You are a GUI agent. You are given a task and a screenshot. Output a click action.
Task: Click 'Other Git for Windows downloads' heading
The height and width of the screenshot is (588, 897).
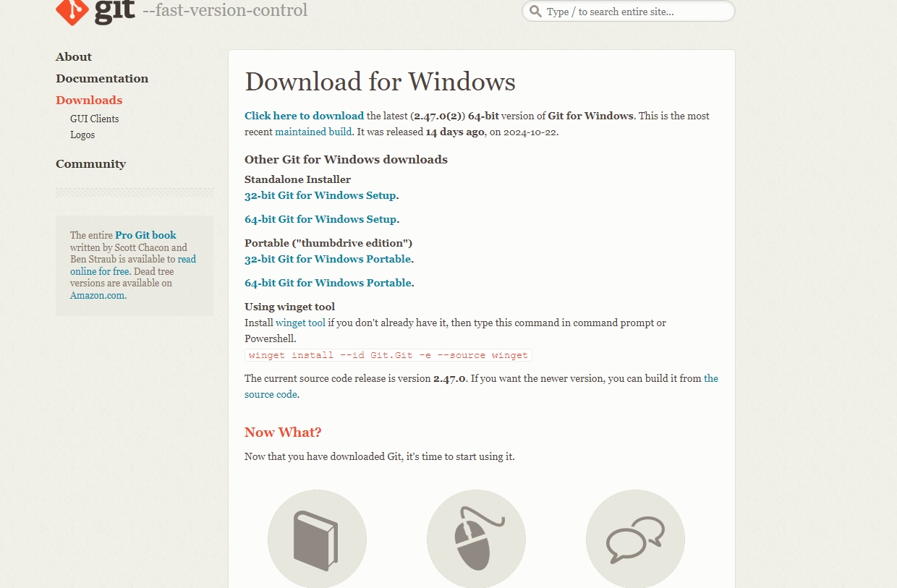[346, 160]
